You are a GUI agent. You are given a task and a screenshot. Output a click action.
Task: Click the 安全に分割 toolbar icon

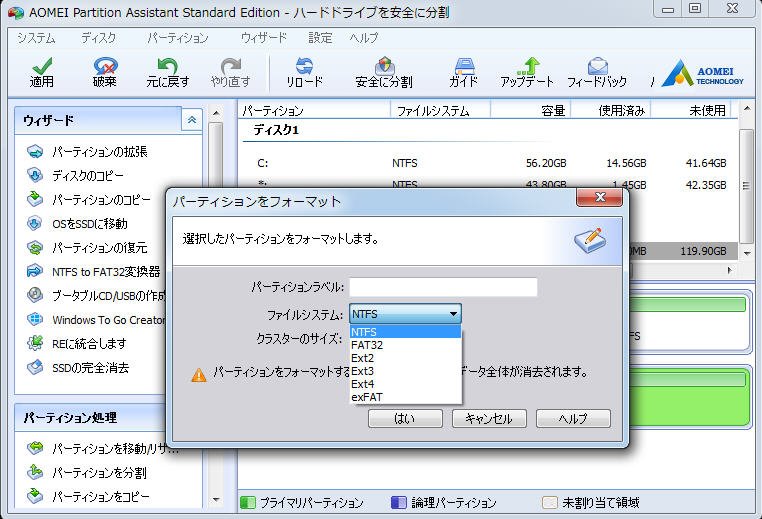pos(384,73)
